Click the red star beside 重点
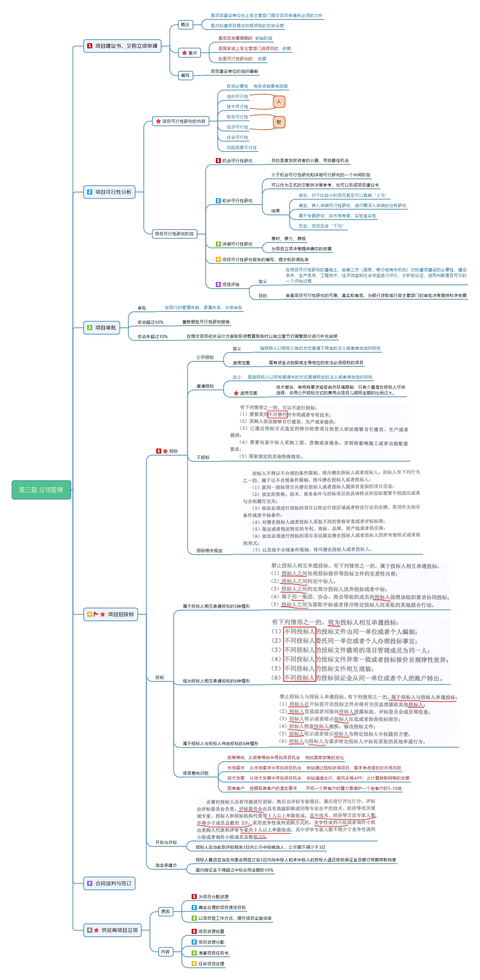The image size is (480, 980). coord(184,53)
